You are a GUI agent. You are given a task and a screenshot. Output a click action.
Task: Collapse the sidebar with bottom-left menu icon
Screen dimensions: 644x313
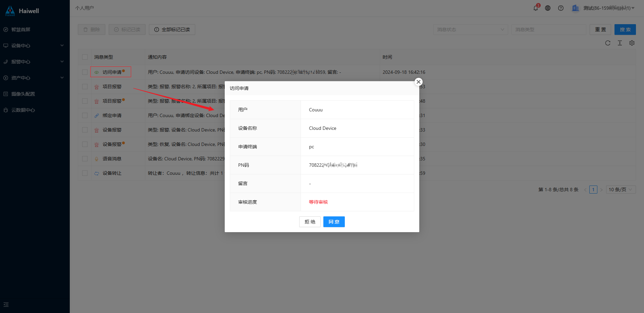tap(6, 305)
